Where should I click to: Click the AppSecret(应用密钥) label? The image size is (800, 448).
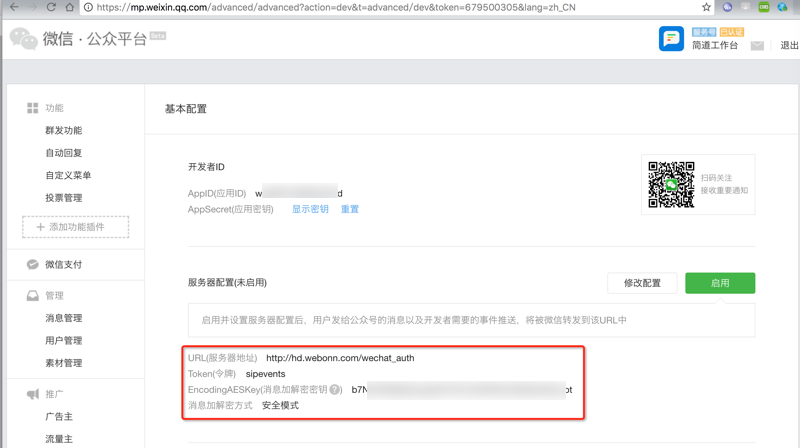coord(231,209)
